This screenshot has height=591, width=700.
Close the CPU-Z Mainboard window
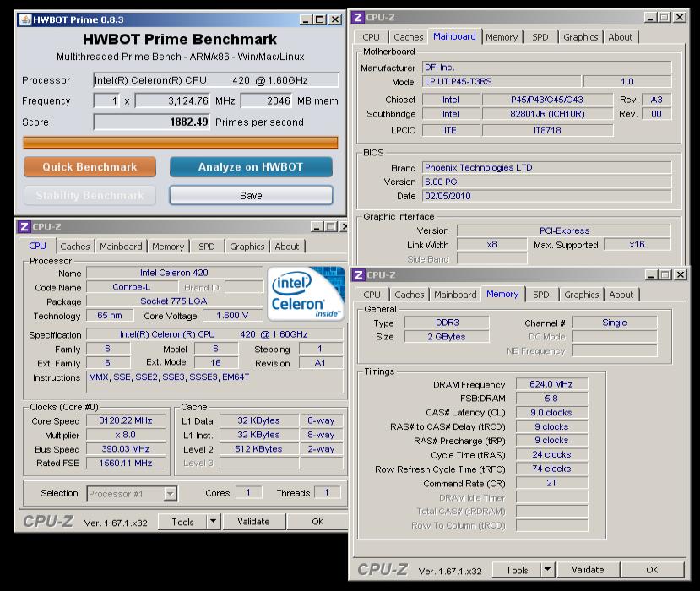[x=680, y=18]
